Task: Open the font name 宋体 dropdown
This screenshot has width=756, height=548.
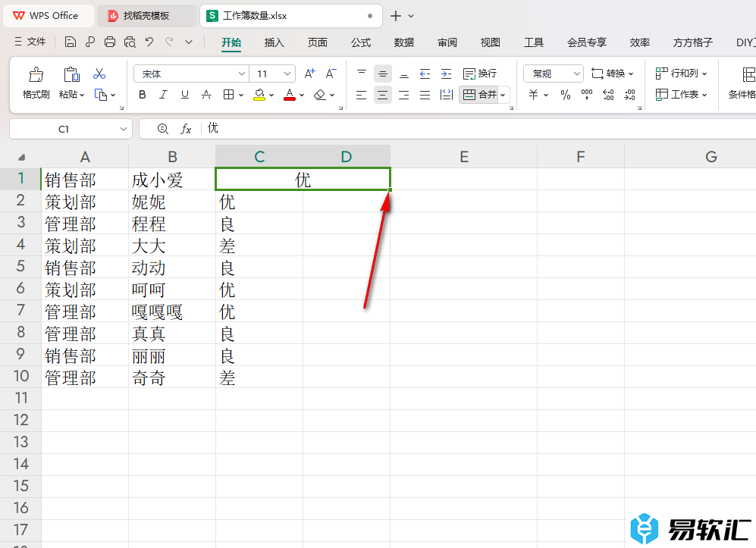Action: click(x=242, y=74)
